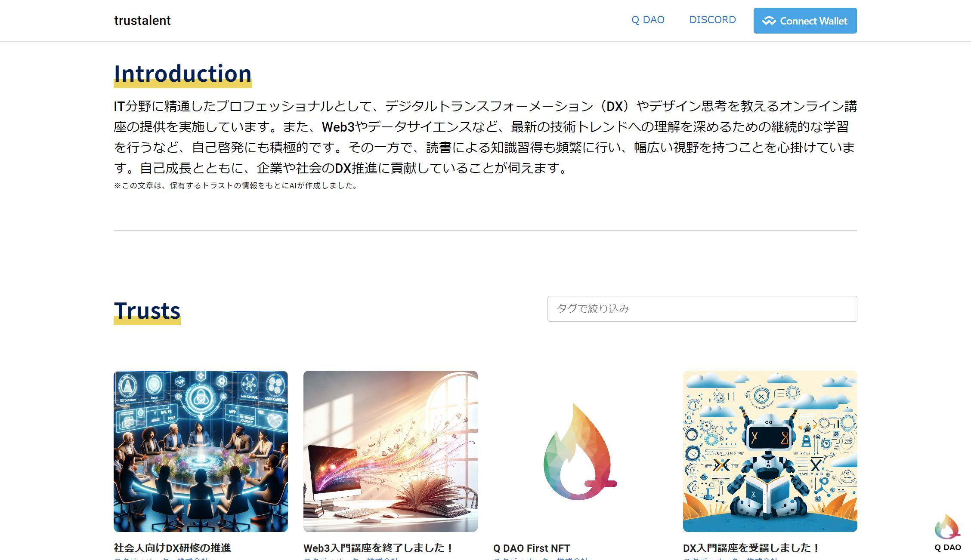Click the Q DAO label under corner flame
Viewport: 971px width, 560px height.
pos(948,548)
